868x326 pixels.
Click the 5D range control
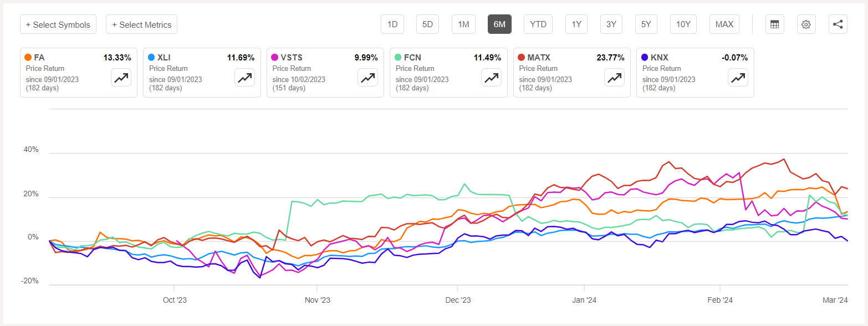[427, 24]
